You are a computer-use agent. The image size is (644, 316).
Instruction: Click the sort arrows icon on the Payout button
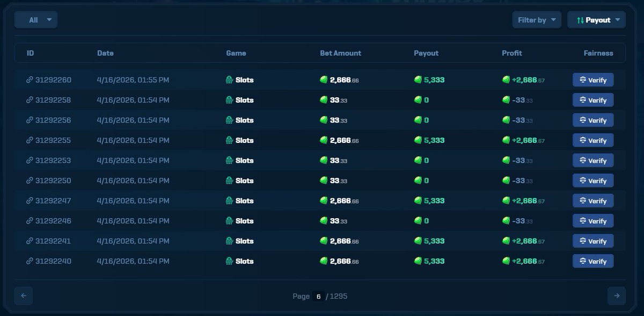pos(580,20)
